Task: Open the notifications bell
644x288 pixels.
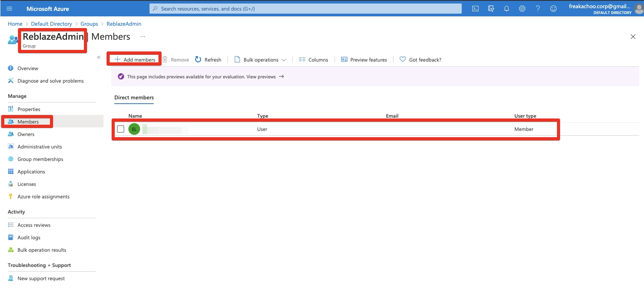Action: 506,9
